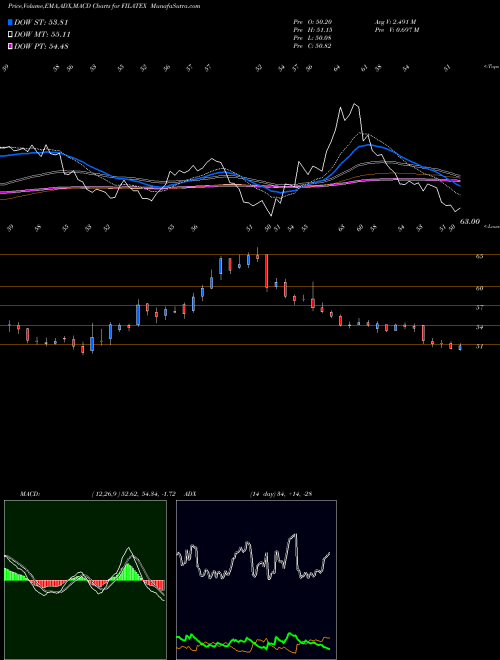Open the ADX indicator chart panel
Viewport: 500px width, 660px height.
[x=256, y=580]
